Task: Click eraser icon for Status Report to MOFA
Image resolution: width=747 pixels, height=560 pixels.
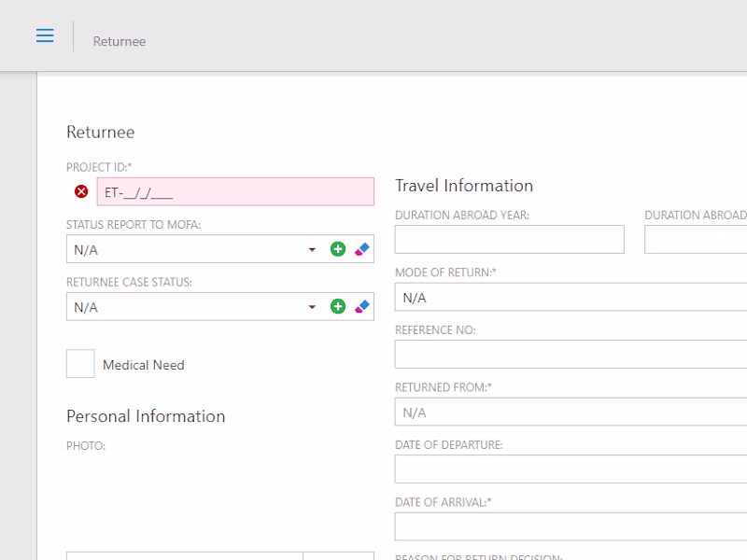Action: click(362, 249)
